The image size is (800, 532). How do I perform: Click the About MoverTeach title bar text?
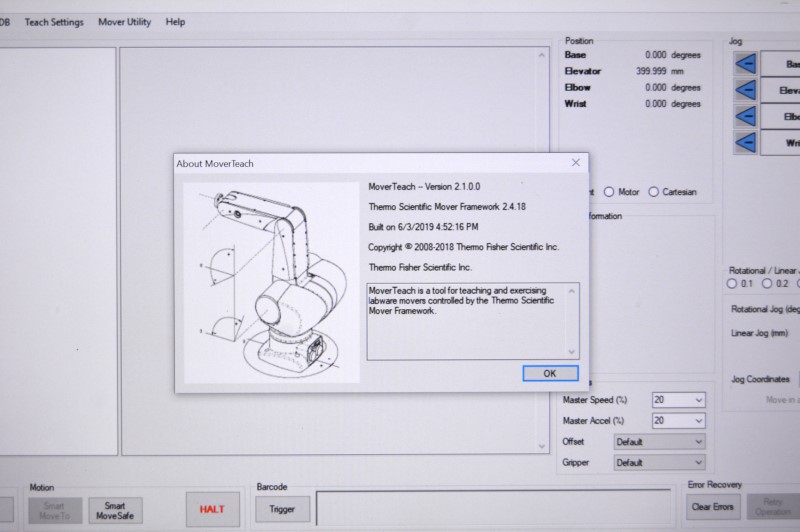coord(215,164)
